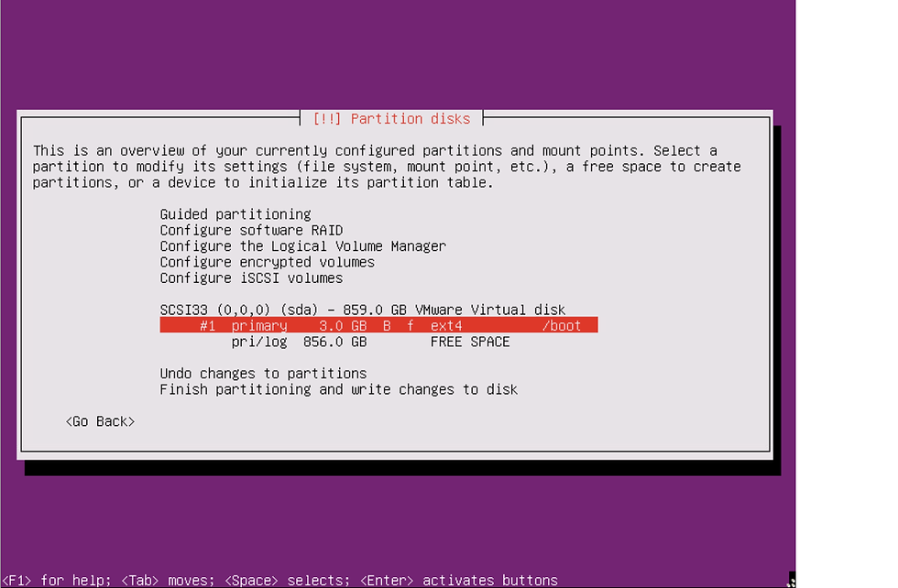Screen dimensions: 898x588
Task: Click the bootable flag B on partition #1
Action: (387, 326)
